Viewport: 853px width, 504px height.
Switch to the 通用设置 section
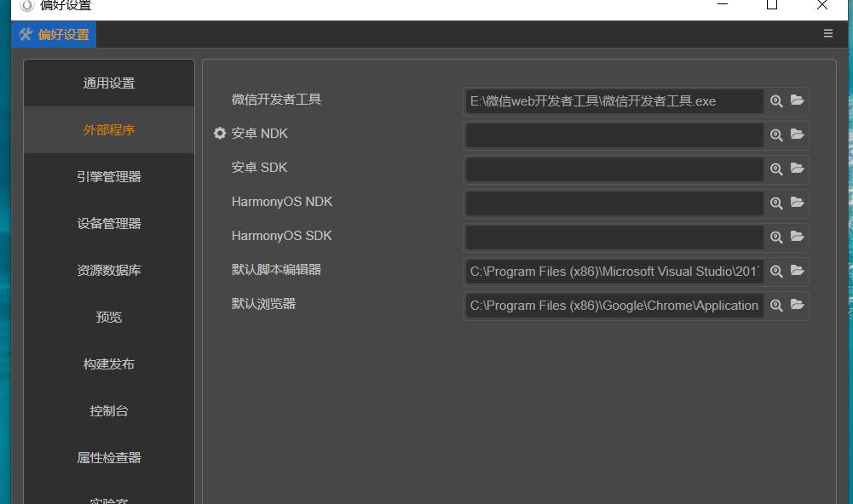pyautogui.click(x=108, y=83)
